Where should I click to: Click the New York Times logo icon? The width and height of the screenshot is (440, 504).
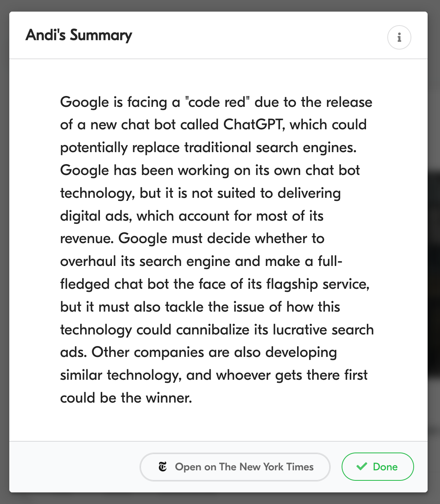pos(163,467)
